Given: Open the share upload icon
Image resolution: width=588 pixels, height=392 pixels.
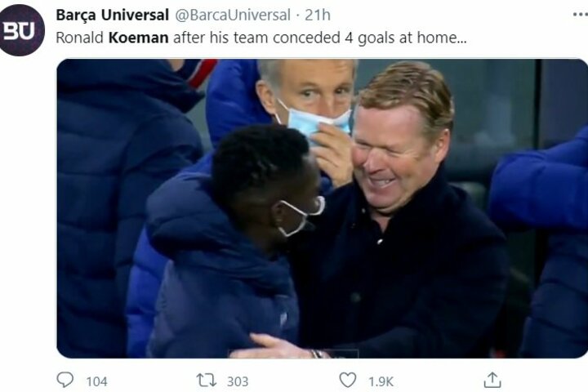Looking at the screenshot, I should click(x=492, y=380).
